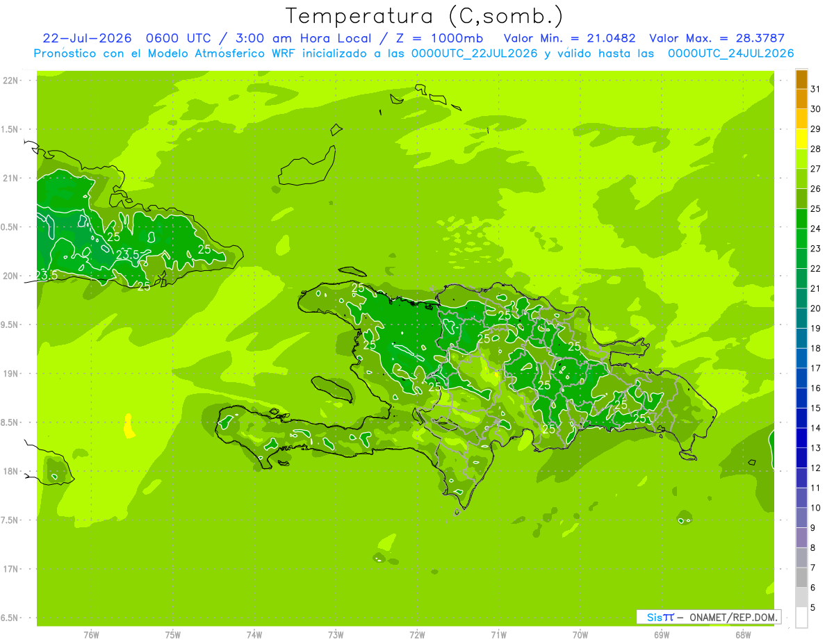Click the '17N' latitude label
The width and height of the screenshot is (834, 644).
(x=10, y=570)
